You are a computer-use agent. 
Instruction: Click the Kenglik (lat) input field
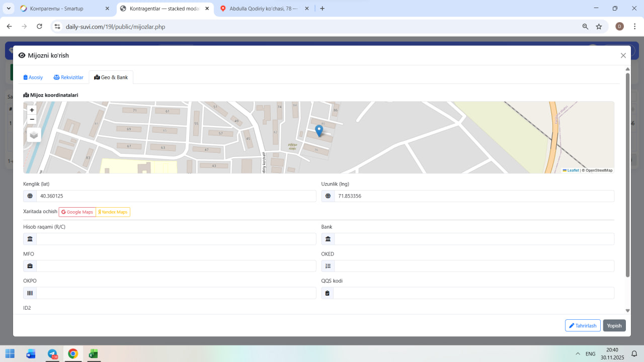[176, 196]
